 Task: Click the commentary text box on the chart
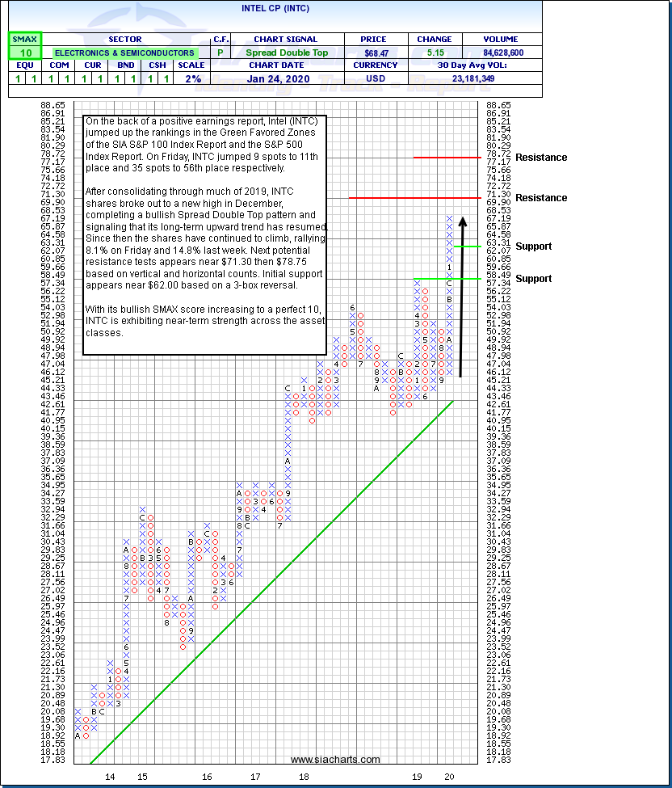pyautogui.click(x=204, y=234)
